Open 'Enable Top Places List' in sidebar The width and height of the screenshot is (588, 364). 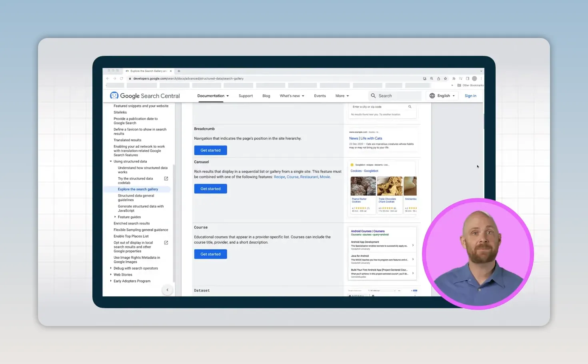[x=131, y=236]
